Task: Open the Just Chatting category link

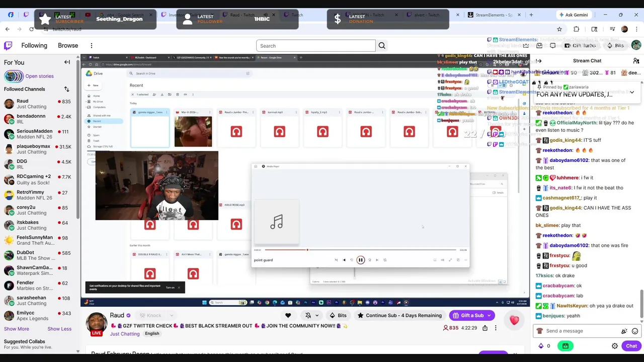Action: click(125, 334)
